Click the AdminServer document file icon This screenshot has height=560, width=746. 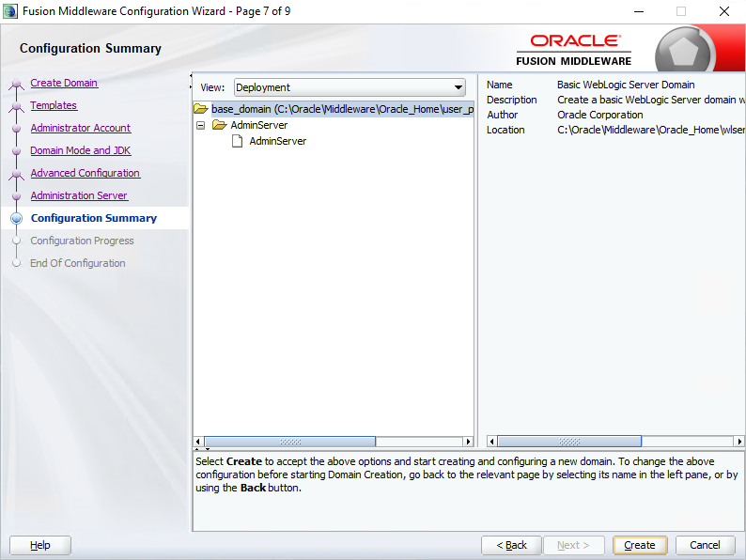pyautogui.click(x=237, y=141)
